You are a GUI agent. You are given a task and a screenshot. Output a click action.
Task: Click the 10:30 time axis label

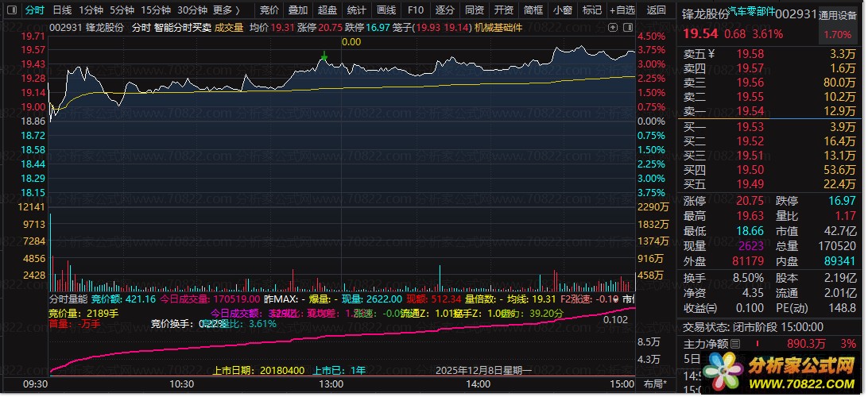tap(181, 384)
